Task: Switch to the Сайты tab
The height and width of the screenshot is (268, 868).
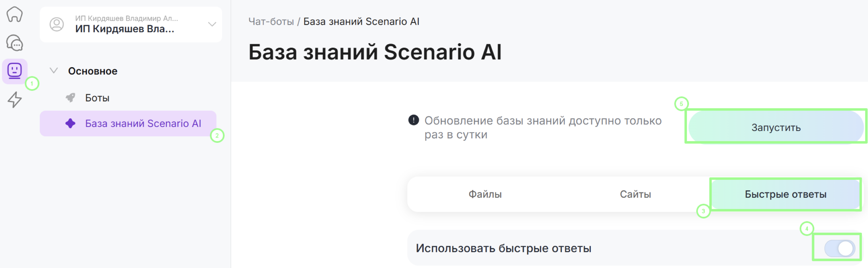Action: pos(635,194)
